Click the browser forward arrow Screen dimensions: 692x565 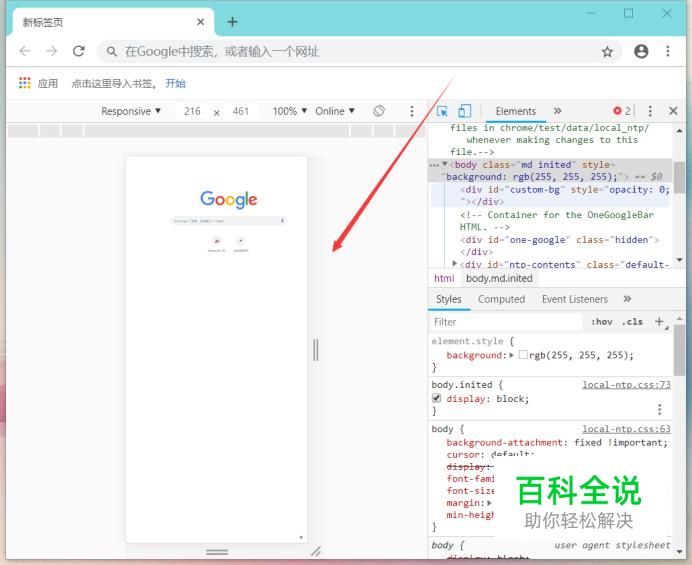point(52,51)
